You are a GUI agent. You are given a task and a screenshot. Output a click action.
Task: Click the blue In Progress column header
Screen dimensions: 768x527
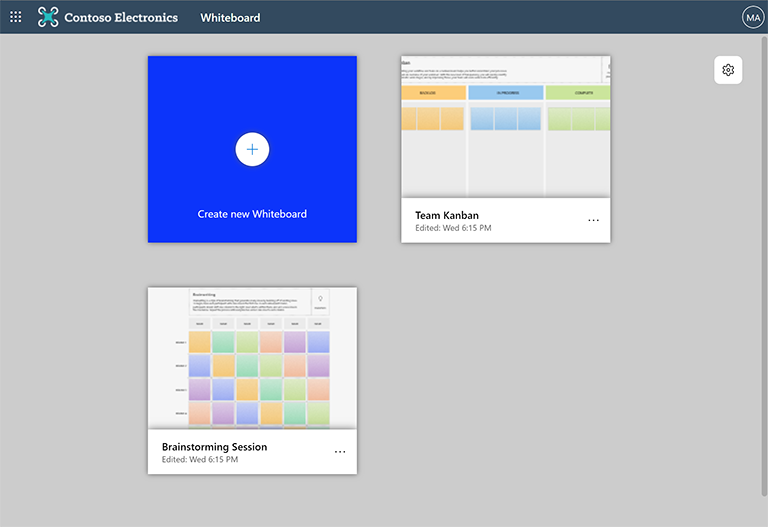505,93
